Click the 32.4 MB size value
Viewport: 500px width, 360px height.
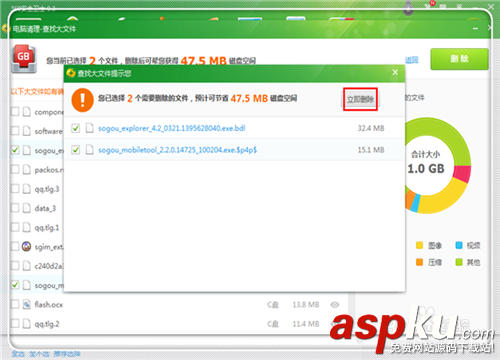[x=371, y=128]
